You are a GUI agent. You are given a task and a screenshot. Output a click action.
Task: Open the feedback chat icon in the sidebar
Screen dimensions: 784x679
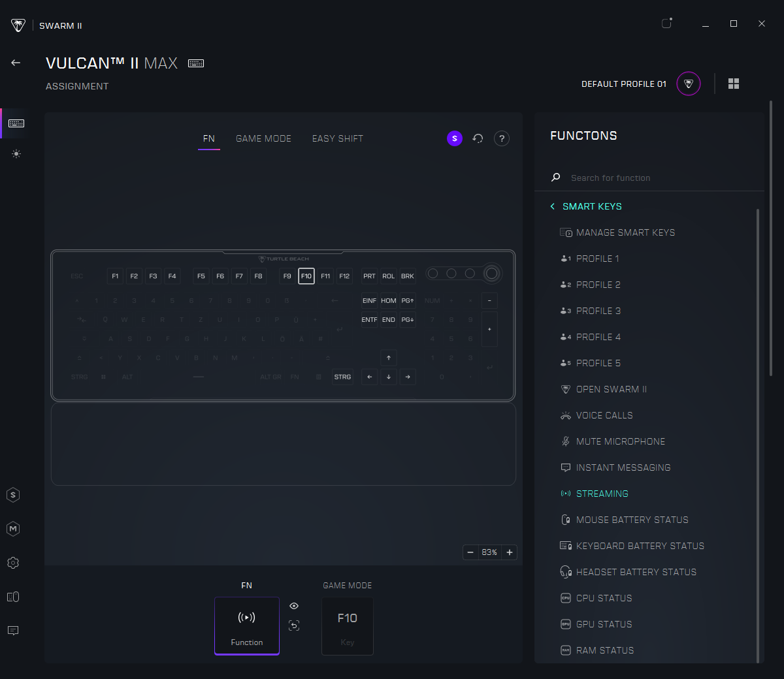(x=13, y=630)
